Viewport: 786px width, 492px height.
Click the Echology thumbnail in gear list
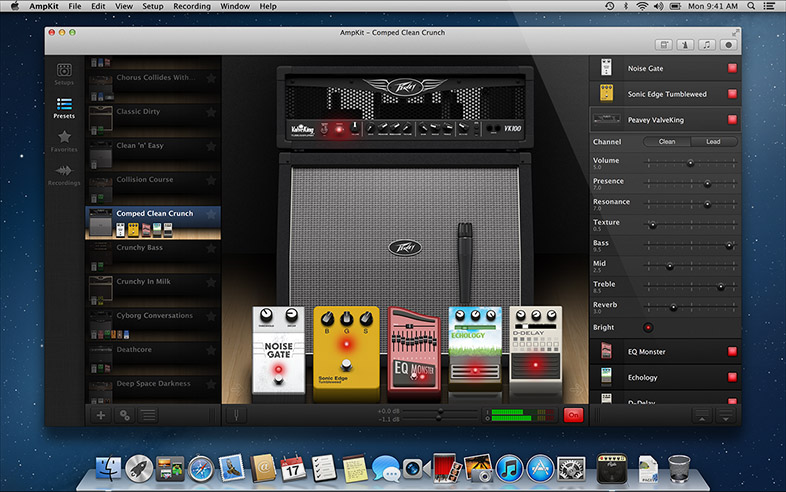click(606, 377)
